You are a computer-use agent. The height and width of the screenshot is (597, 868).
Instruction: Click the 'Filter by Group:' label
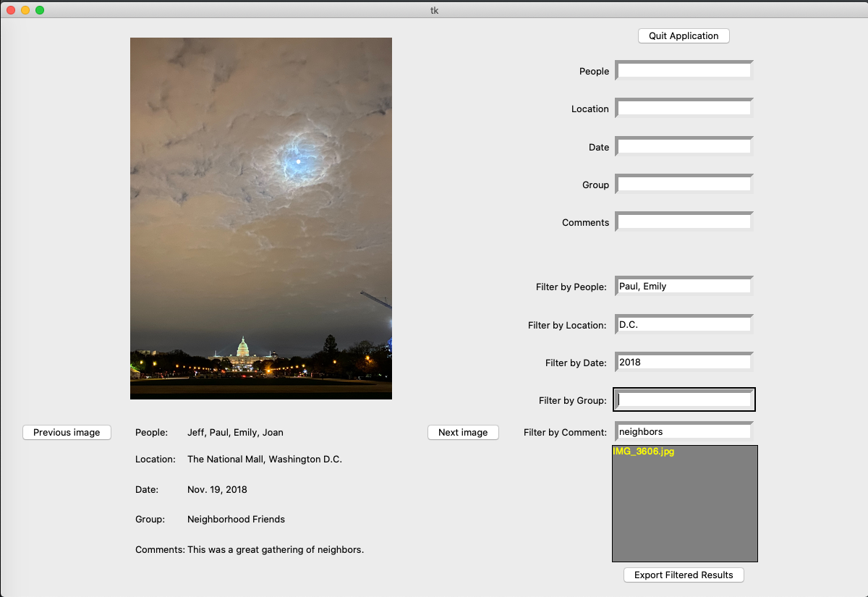click(x=573, y=400)
